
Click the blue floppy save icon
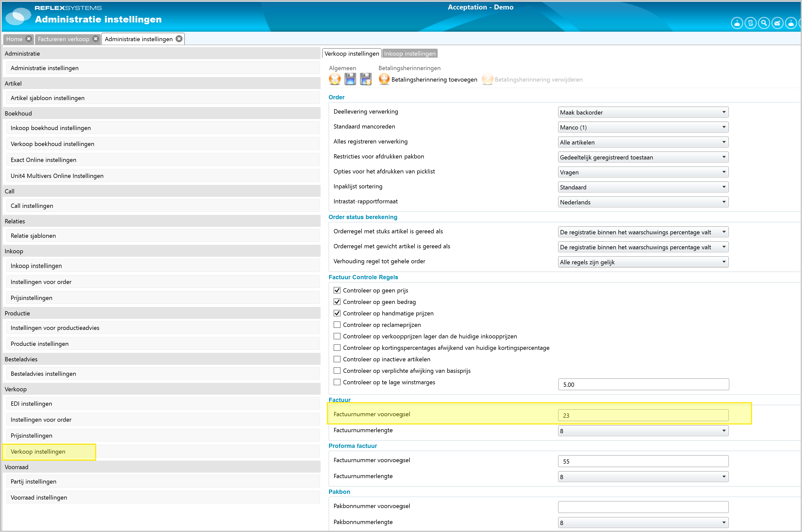pyautogui.click(x=350, y=79)
